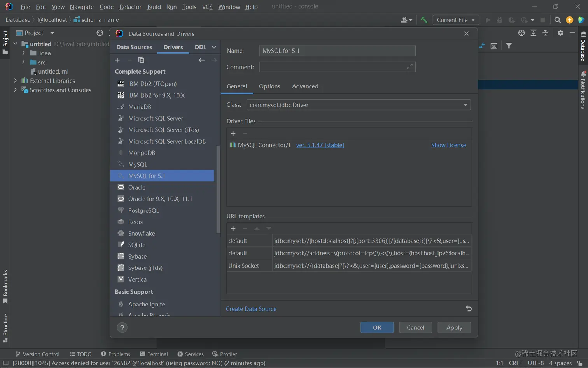Select the MongoDB driver
This screenshot has height=368, width=588.
pos(162,153)
